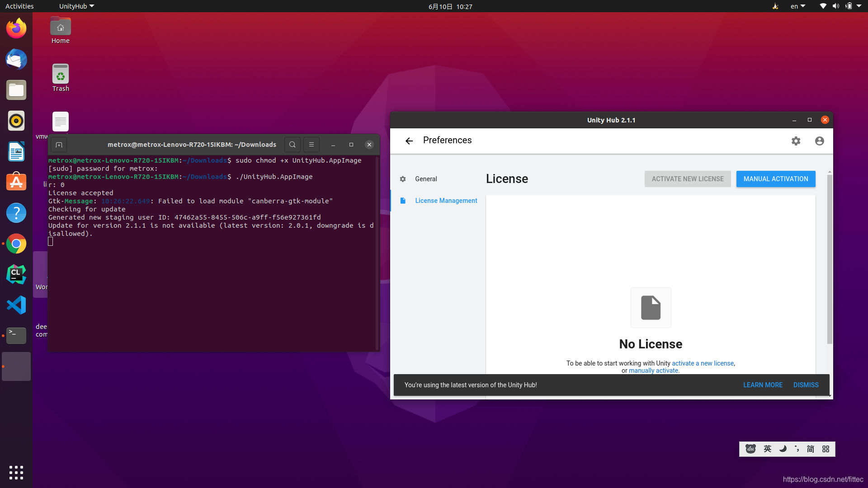868x488 pixels.
Task: Open the system status menu arrow
Action: (859, 6)
